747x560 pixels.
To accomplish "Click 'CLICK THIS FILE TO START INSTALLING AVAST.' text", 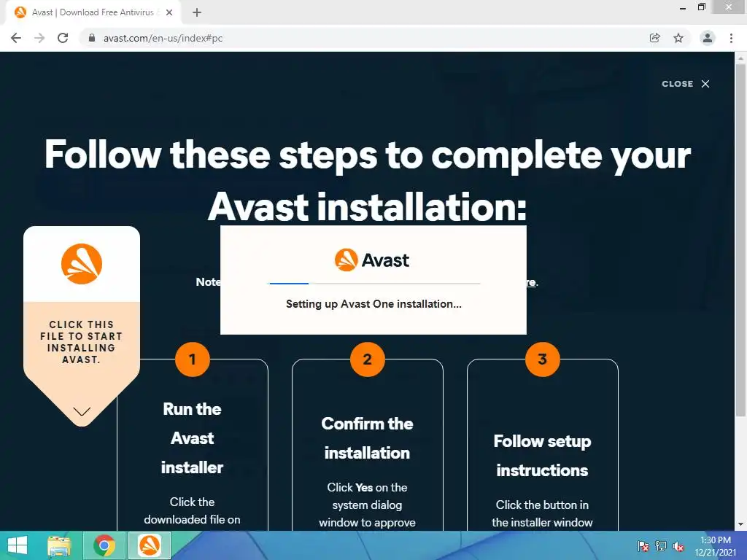I will click(x=82, y=342).
